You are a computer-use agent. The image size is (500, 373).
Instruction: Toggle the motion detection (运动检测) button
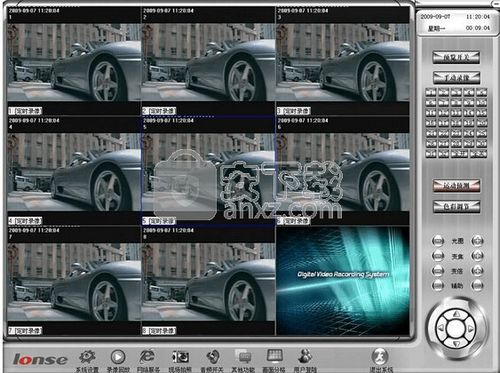click(456, 186)
